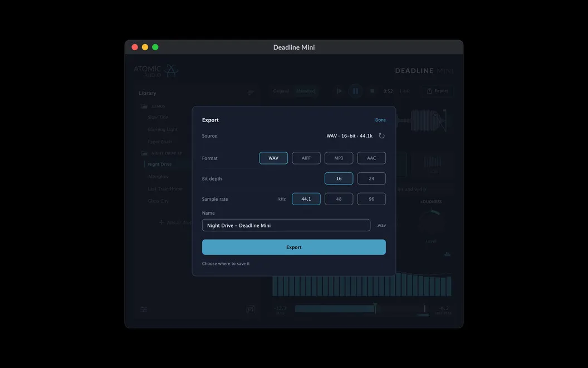Click the small spectrum bars icon
This screenshot has height=368, width=588.
point(447,254)
